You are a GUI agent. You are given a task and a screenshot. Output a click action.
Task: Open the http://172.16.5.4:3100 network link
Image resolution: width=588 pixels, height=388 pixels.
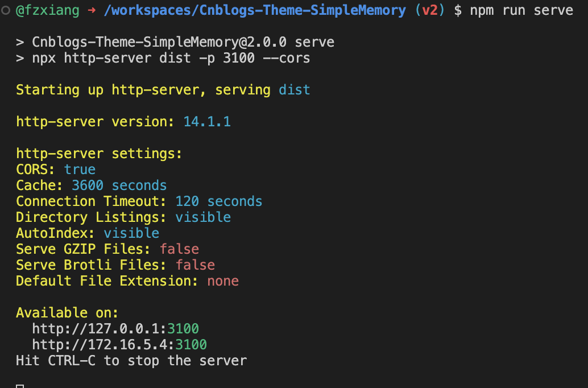(x=119, y=345)
